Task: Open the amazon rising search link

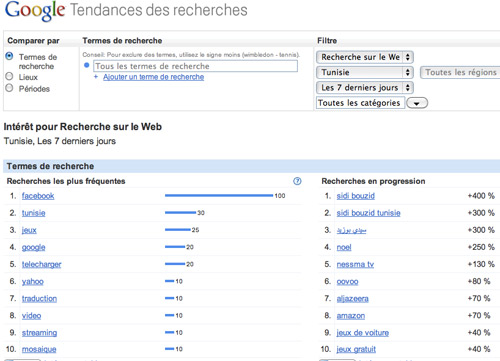Action: tap(351, 316)
